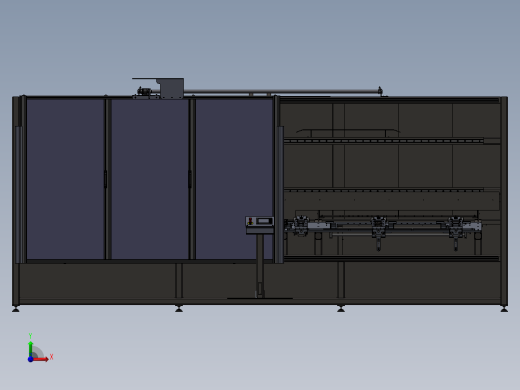Select the operator pedestal vertical post
Viewport: 520px width, 390px height.
(260, 266)
